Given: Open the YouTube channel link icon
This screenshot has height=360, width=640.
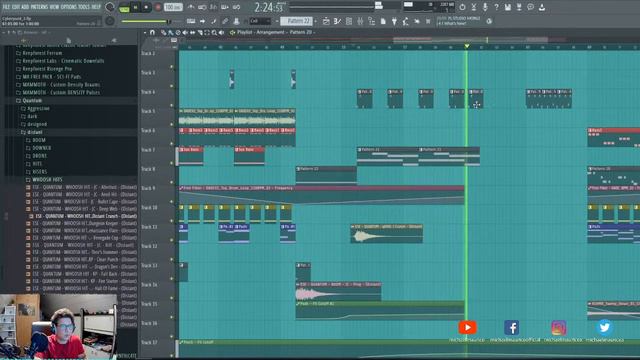Looking at the screenshot, I should (468, 327).
